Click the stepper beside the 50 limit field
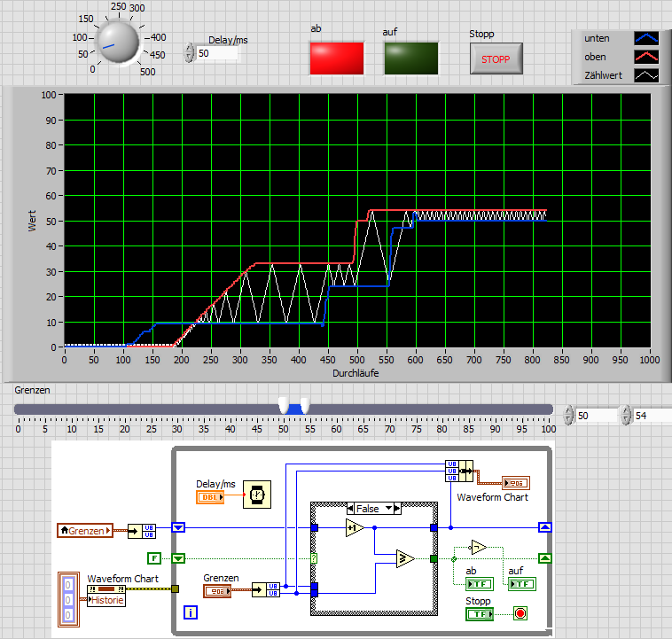 tap(568, 415)
